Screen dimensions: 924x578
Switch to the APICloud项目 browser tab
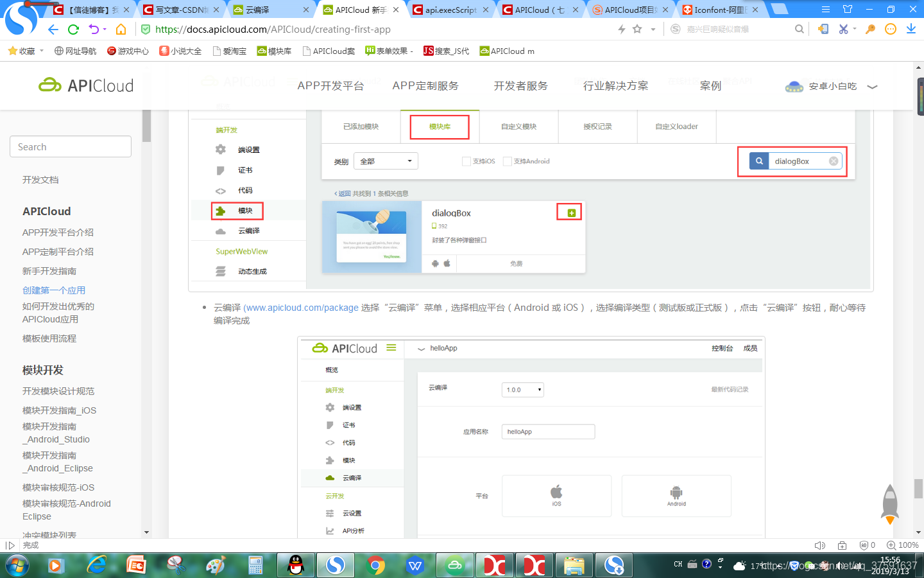[x=631, y=10]
